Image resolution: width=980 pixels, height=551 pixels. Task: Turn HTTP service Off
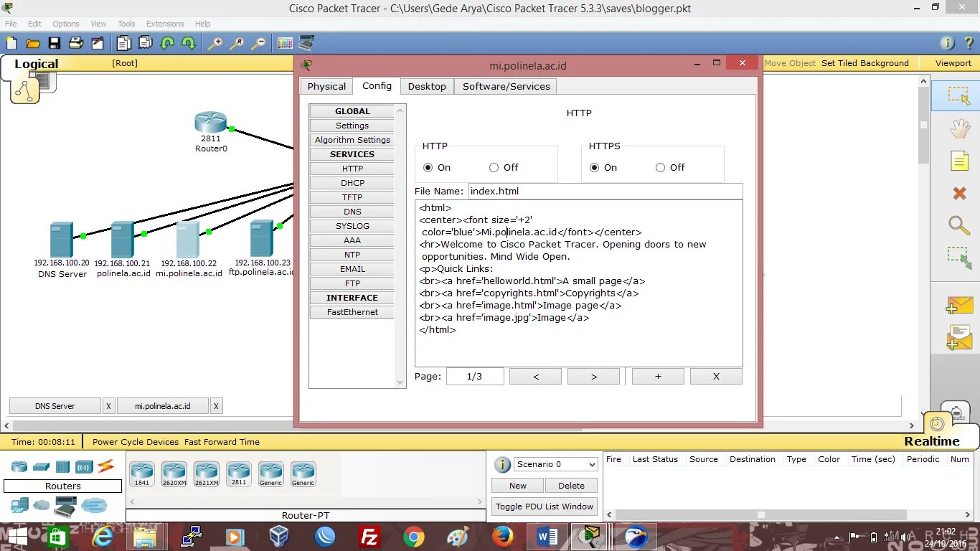click(494, 167)
